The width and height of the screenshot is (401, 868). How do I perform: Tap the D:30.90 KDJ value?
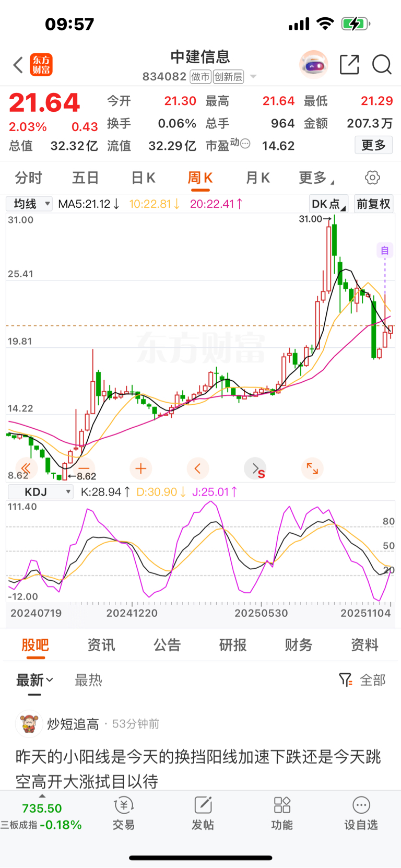point(161,492)
